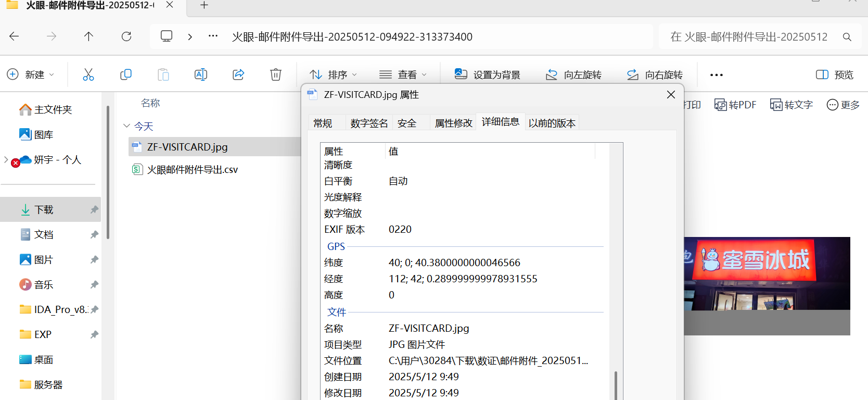868x400 pixels.
Task: Select the file ZF-VISITCARD.jpg
Action: pyautogui.click(x=214, y=147)
